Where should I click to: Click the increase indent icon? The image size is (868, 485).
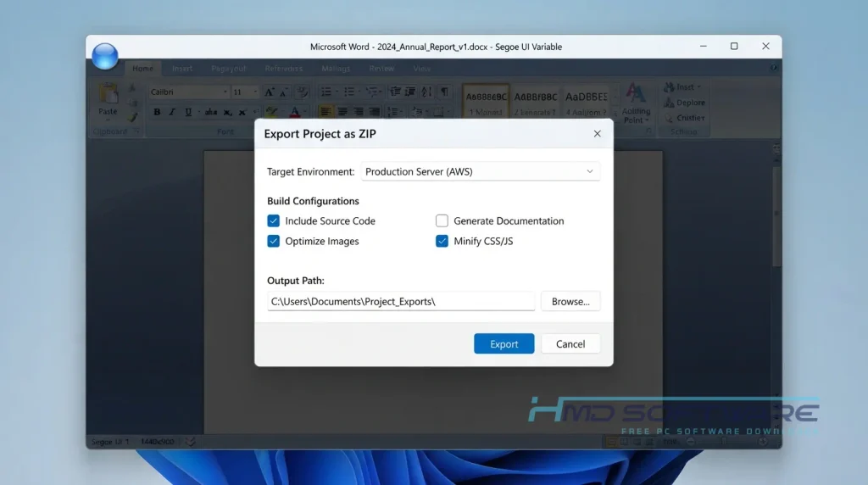tap(410, 92)
